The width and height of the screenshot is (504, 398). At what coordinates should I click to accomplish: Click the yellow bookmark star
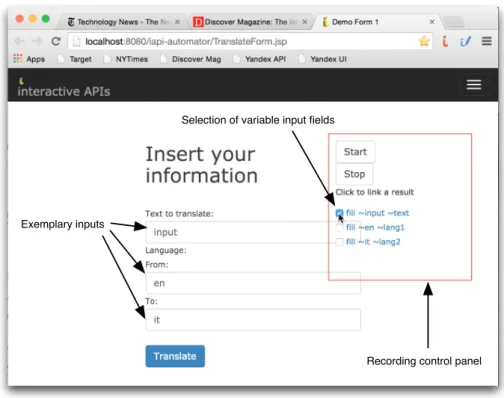[424, 41]
